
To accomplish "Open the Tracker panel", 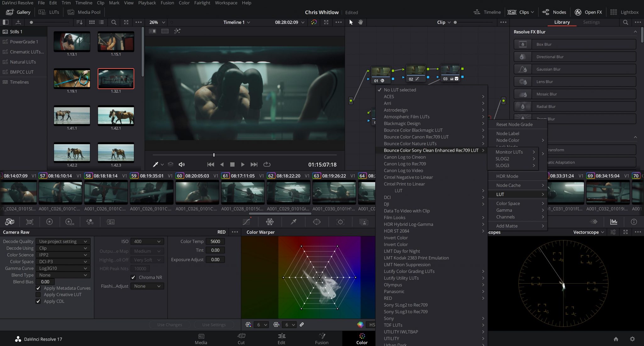I will coord(341,222).
